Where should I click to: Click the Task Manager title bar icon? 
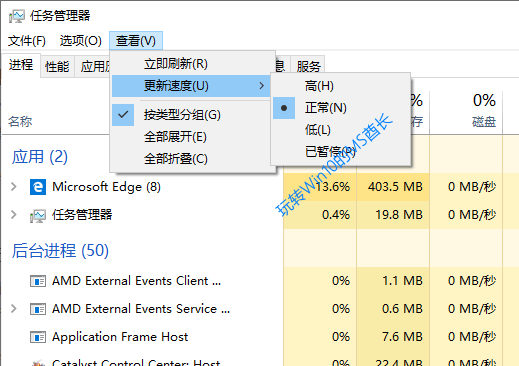coord(17,16)
